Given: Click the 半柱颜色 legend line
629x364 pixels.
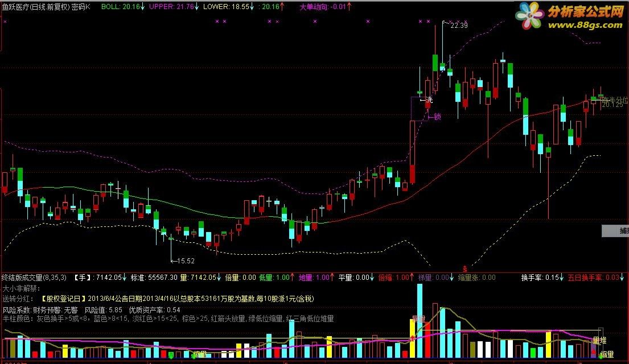Looking at the screenshot, I should pos(168,318).
